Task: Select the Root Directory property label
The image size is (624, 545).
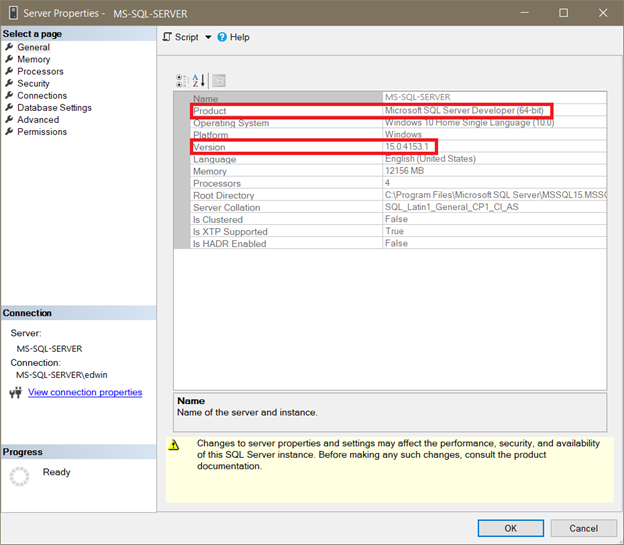Action: 223,195
